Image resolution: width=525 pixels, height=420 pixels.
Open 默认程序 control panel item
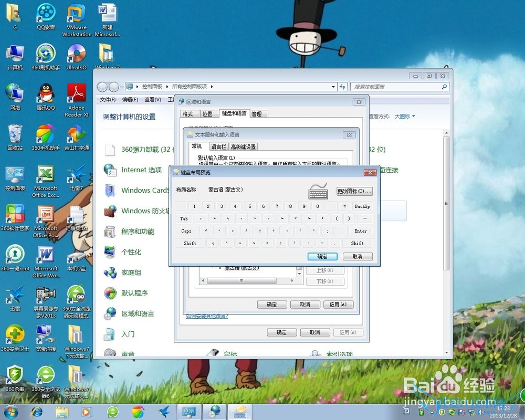tap(126, 293)
